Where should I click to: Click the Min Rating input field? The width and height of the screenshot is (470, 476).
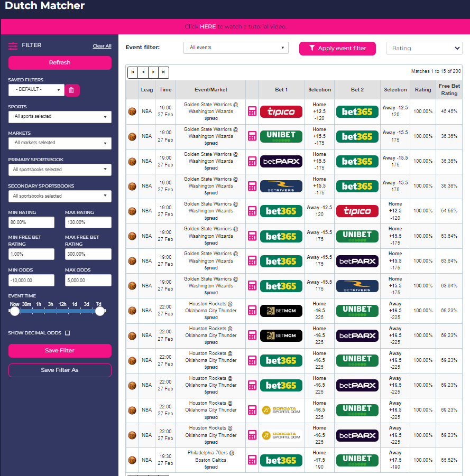tap(31, 223)
